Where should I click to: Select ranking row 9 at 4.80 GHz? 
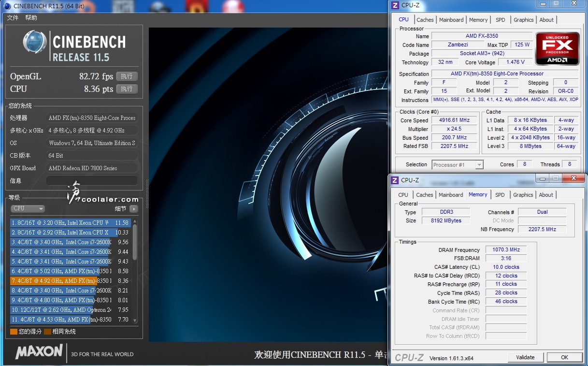click(71, 300)
